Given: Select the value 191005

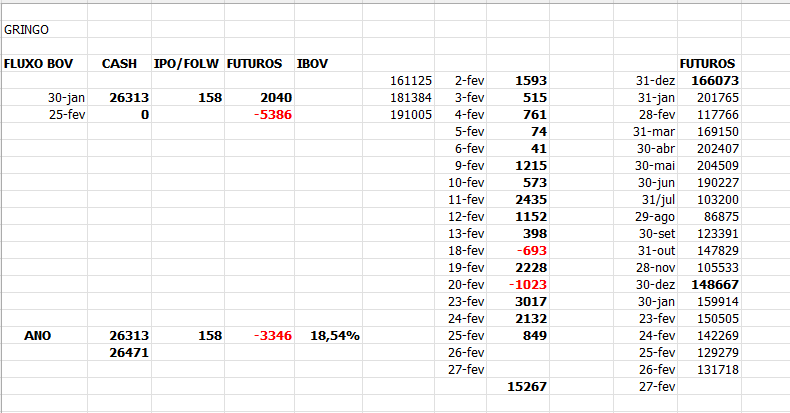Looking at the screenshot, I should tap(398, 115).
